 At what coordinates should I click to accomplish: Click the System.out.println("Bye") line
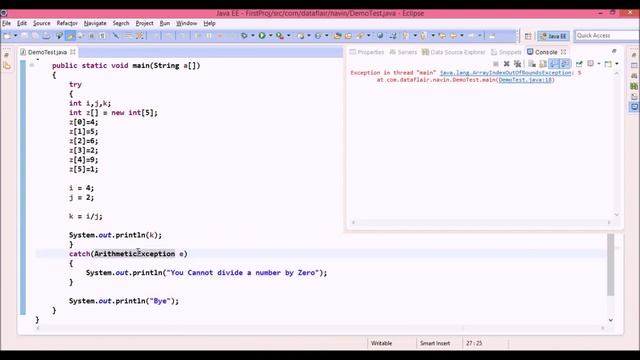pyautogui.click(x=124, y=301)
